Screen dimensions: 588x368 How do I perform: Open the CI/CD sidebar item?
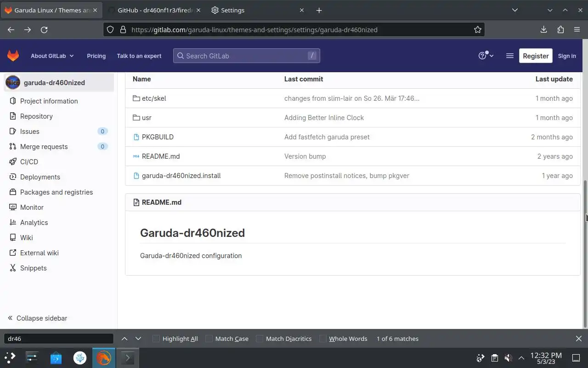pyautogui.click(x=59, y=162)
